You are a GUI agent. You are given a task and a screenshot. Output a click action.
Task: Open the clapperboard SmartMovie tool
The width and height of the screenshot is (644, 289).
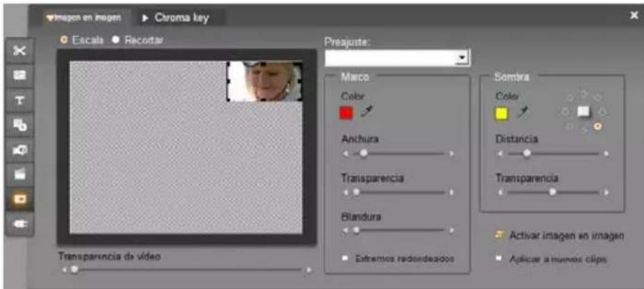point(19,174)
